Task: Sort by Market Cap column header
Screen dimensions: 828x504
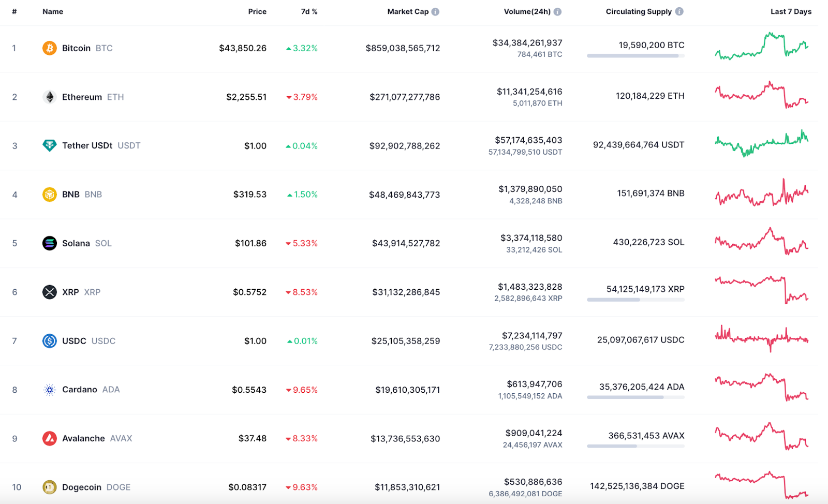Action: (x=408, y=11)
